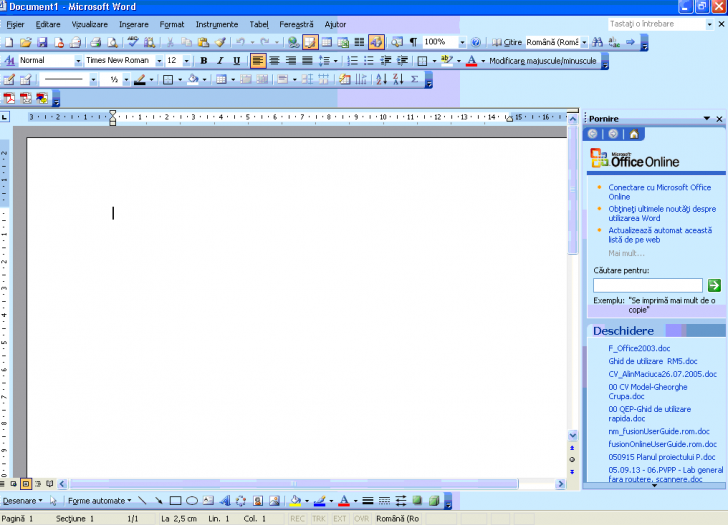Toggle Italic formatting
This screenshot has width=728, height=525.
[220, 61]
